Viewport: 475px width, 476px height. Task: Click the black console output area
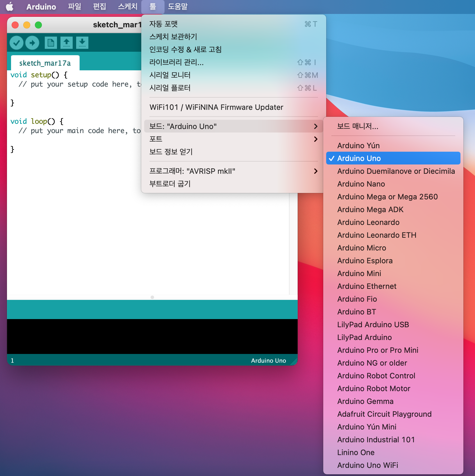point(152,336)
